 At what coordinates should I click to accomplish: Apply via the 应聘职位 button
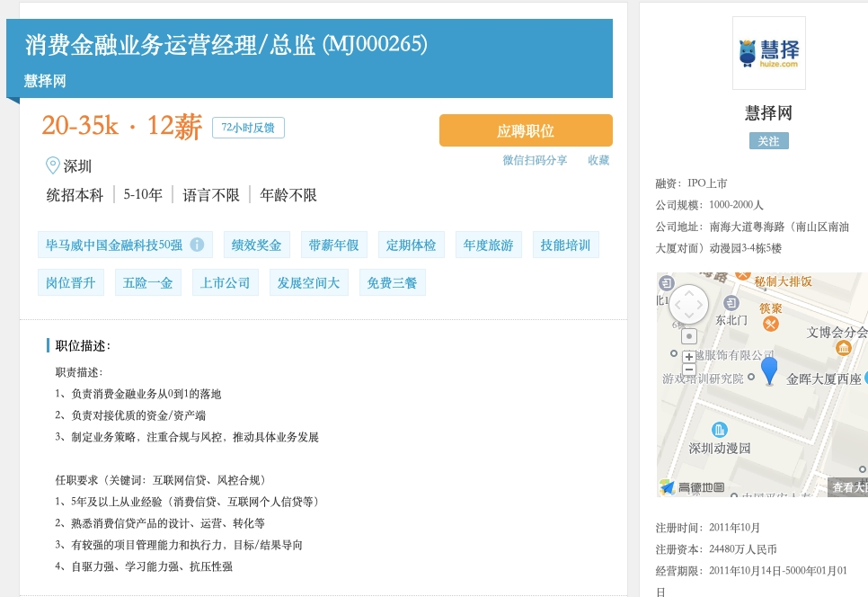tap(526, 130)
